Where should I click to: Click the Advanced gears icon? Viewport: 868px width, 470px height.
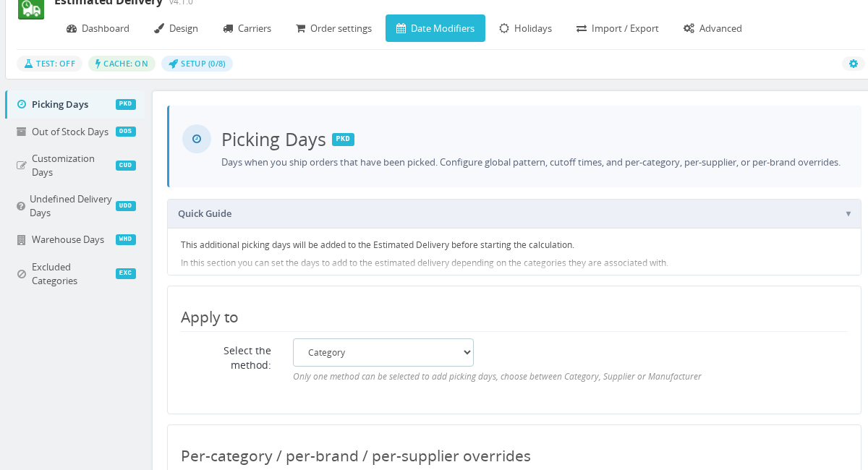[x=689, y=28]
